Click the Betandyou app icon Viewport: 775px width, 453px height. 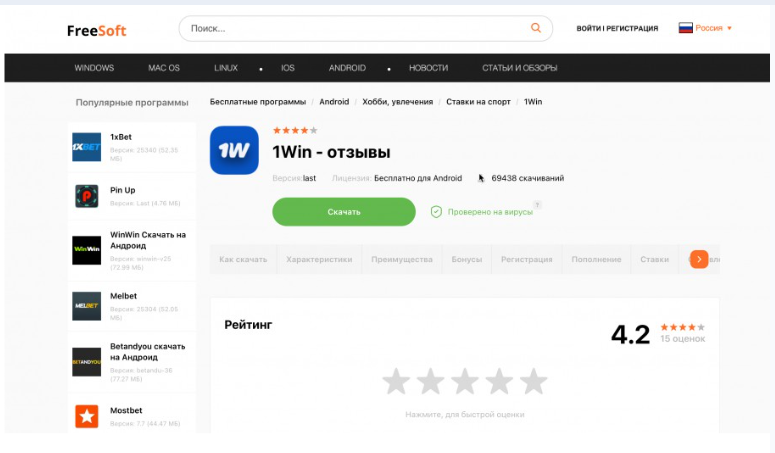tap(86, 362)
